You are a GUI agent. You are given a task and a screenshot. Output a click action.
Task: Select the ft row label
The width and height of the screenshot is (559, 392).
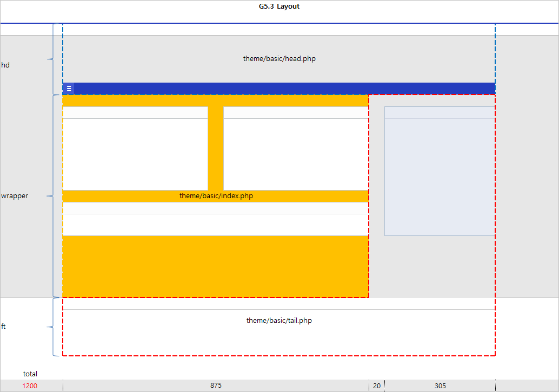click(4, 327)
